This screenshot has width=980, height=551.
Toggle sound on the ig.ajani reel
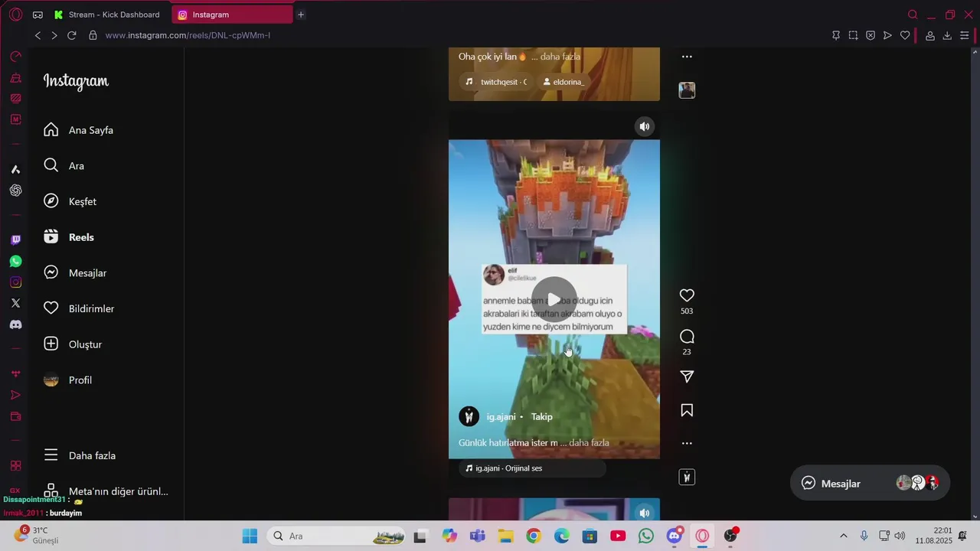pos(645,126)
